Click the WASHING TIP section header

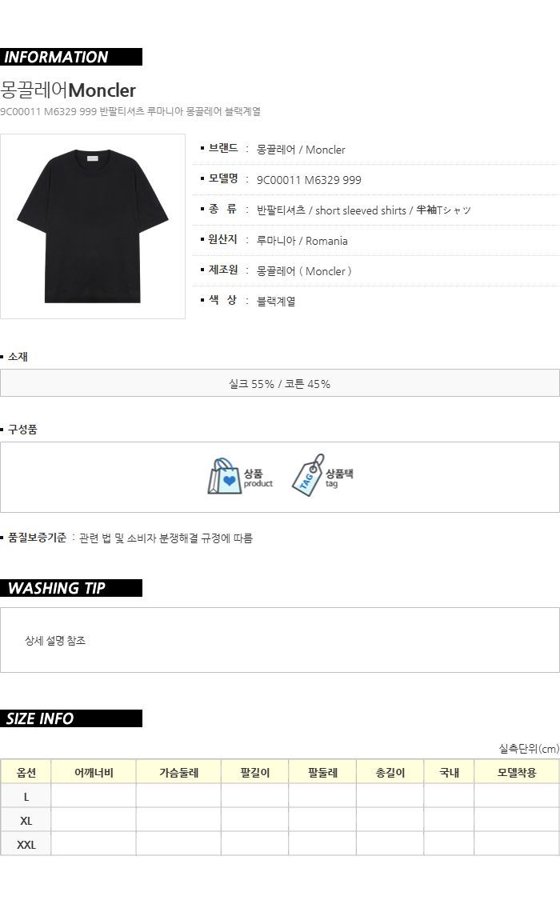[x=70, y=588]
